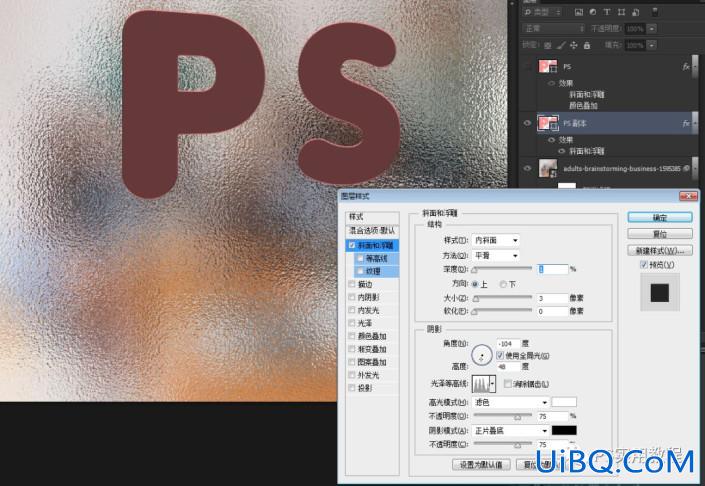
Task: Select adults-brainstorming-business layer thumbnail
Action: pos(548,169)
